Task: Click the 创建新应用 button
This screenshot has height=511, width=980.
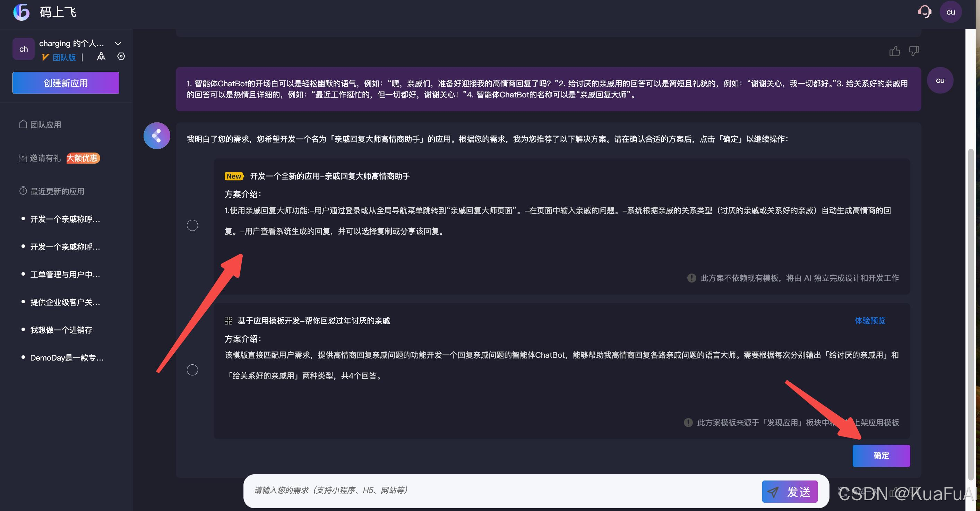Action: click(x=66, y=83)
